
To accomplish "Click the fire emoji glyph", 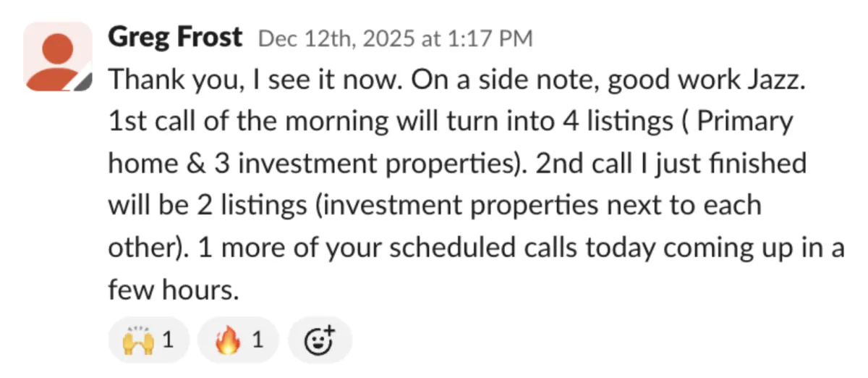I will pos(226,339).
